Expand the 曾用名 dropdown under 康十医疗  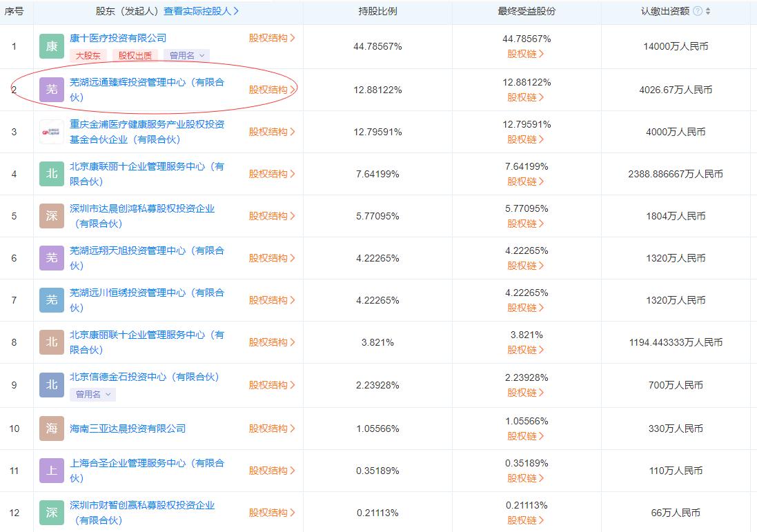184,55
